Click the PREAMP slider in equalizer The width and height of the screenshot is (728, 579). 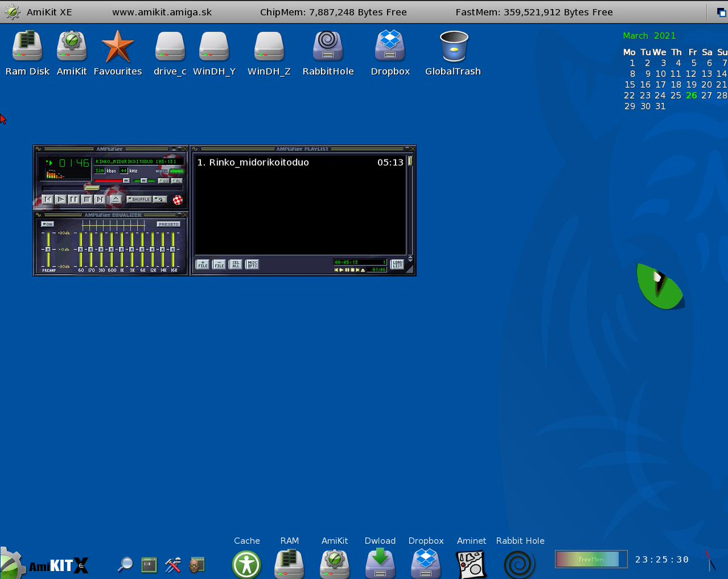click(x=48, y=250)
